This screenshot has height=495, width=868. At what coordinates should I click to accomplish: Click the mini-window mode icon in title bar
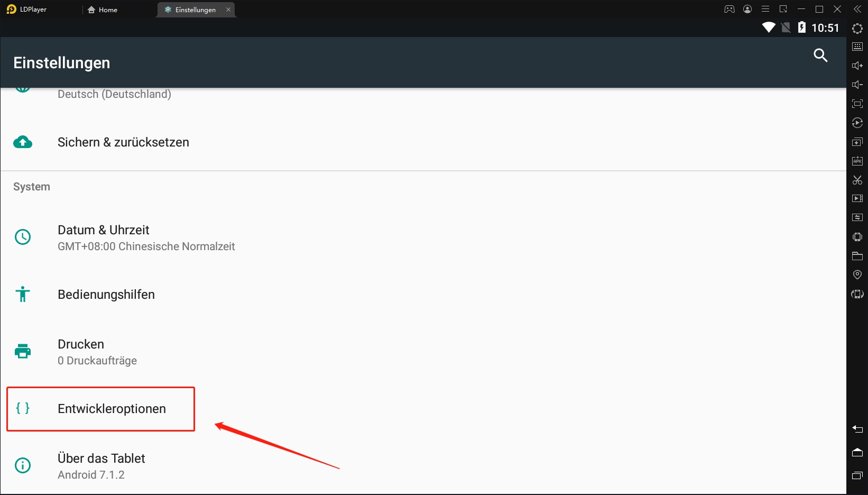783,9
